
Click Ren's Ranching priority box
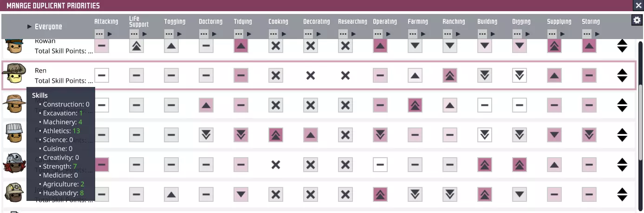(449, 75)
